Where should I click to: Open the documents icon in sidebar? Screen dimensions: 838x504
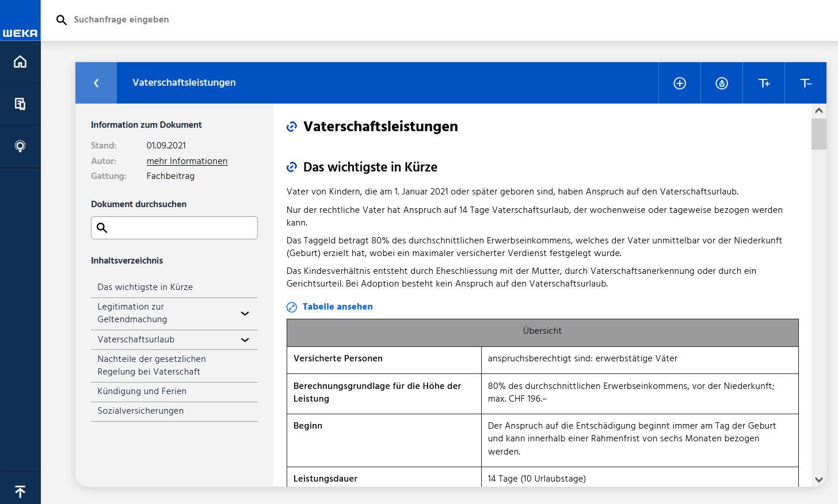click(x=20, y=104)
